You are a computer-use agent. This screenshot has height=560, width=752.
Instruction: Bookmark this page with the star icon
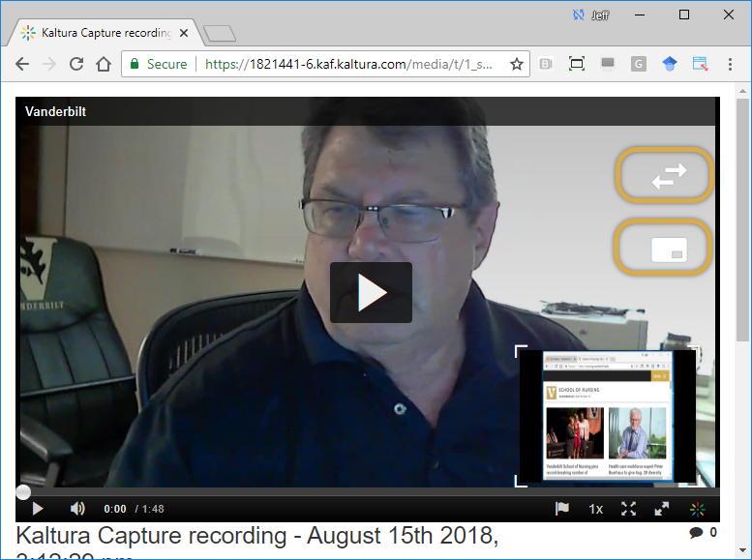pos(517,65)
